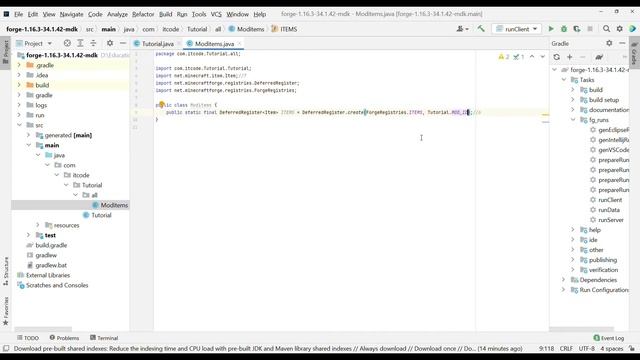The height and width of the screenshot is (360, 640).
Task: Open the Problems tool window
Action: tap(64, 338)
